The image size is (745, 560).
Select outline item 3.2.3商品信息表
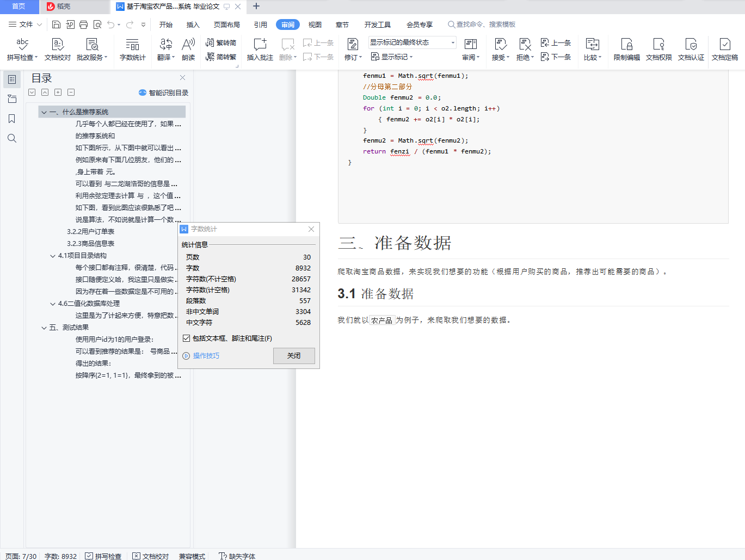[x=91, y=244]
